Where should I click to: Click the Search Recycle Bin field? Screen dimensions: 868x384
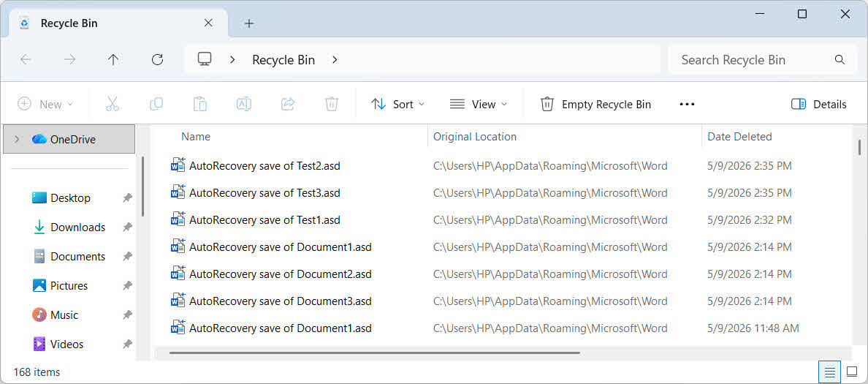coord(763,60)
